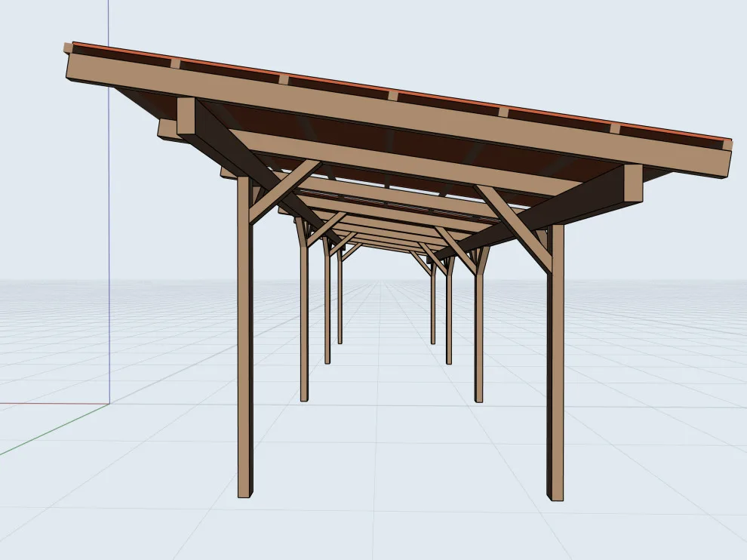Image resolution: width=747 pixels, height=560 pixels.
Task: Select the orange roof covering edge
Action: pos(400,91)
